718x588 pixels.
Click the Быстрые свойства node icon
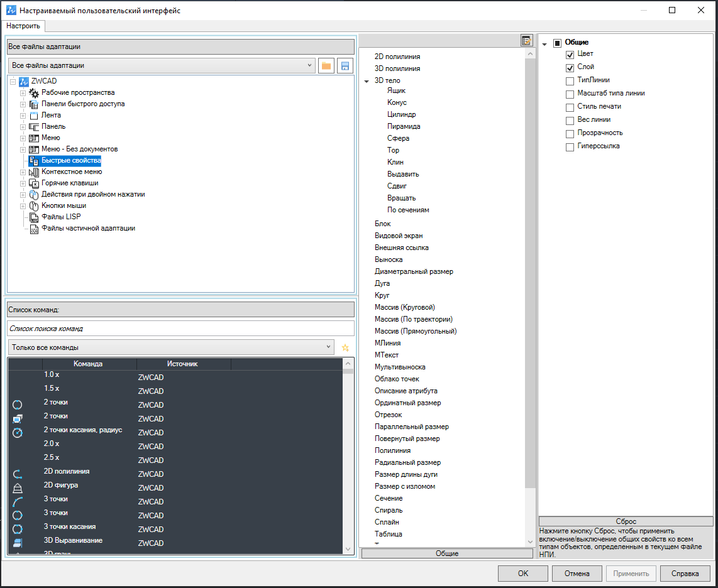click(x=34, y=161)
